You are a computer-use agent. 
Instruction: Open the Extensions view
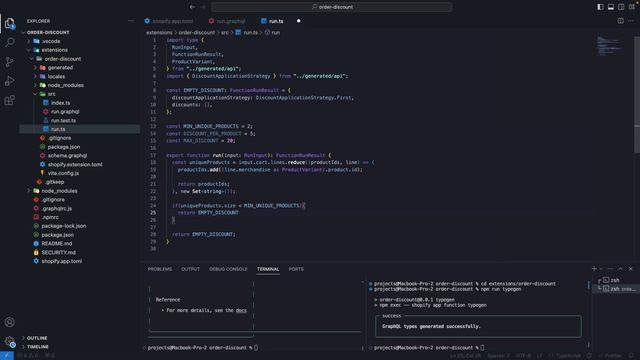coord(9,100)
